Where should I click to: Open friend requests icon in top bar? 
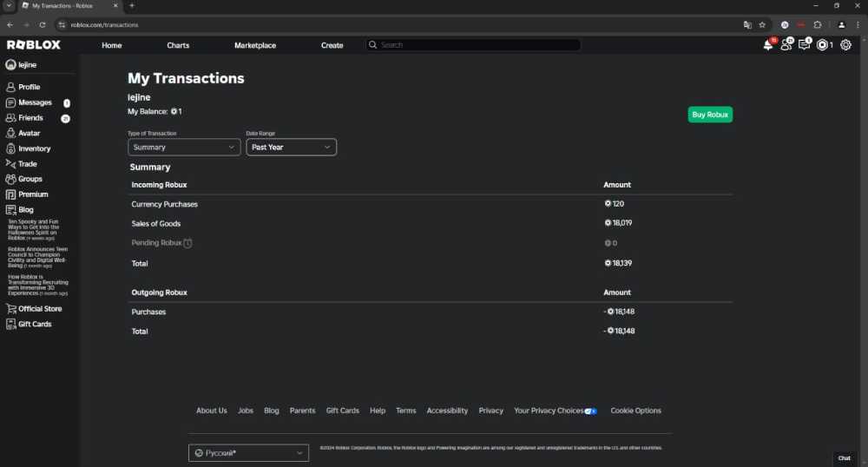coord(786,45)
